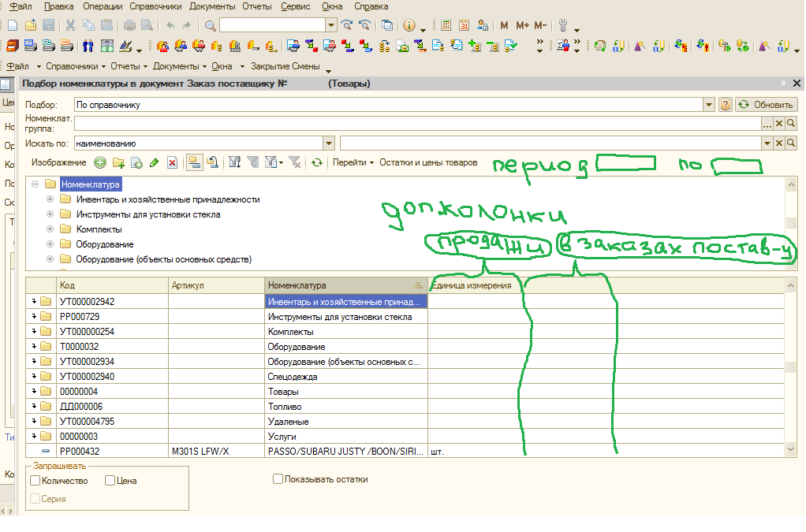Click the pencil Edit item icon
This screenshot has width=806, height=532.
click(154, 162)
